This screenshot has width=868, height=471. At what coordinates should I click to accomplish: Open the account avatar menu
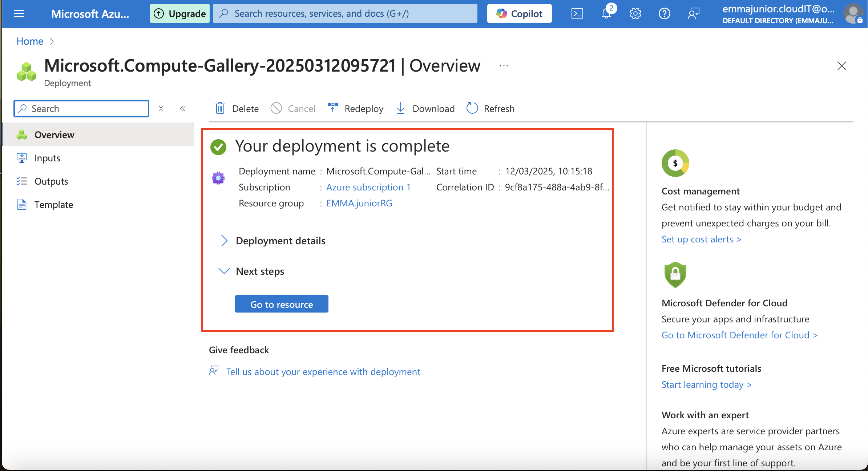(853, 14)
